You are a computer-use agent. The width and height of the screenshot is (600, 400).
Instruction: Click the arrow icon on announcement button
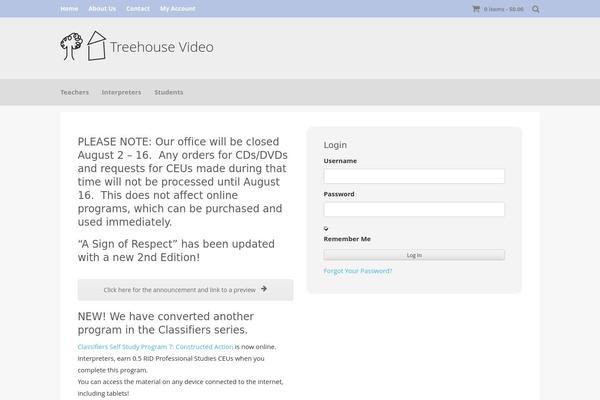(264, 289)
